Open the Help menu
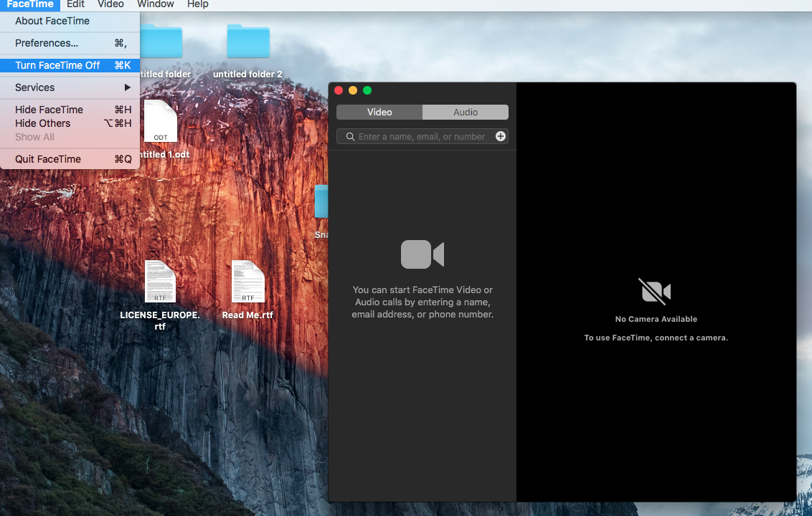 pyautogui.click(x=198, y=4)
